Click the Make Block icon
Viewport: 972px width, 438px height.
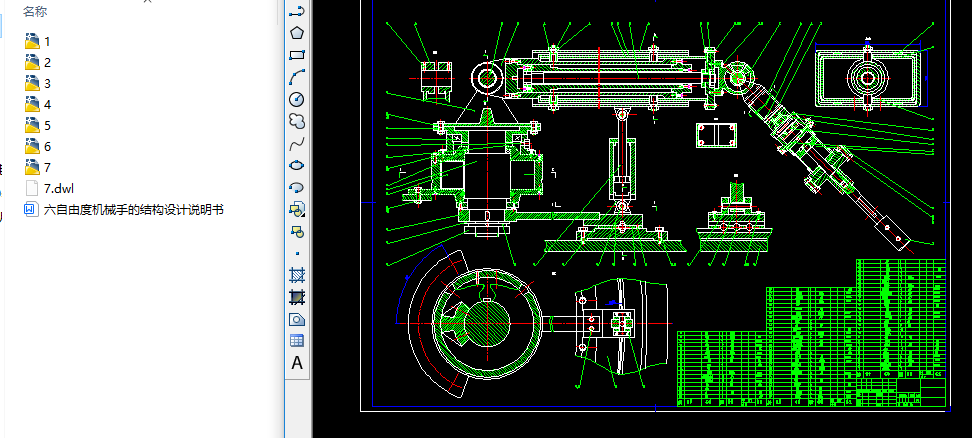point(297,231)
